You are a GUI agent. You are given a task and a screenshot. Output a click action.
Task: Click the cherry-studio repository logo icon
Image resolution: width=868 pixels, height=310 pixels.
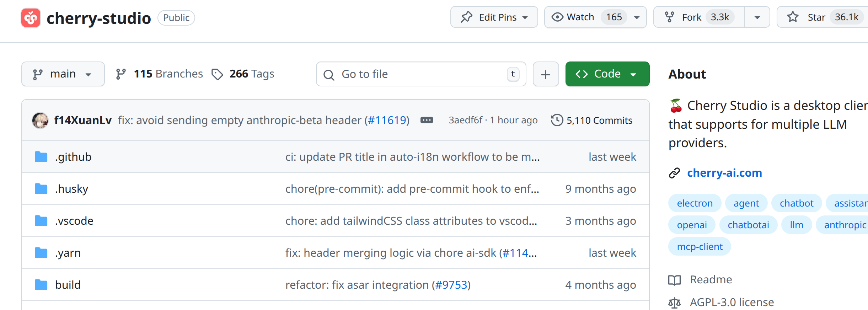coord(31,18)
